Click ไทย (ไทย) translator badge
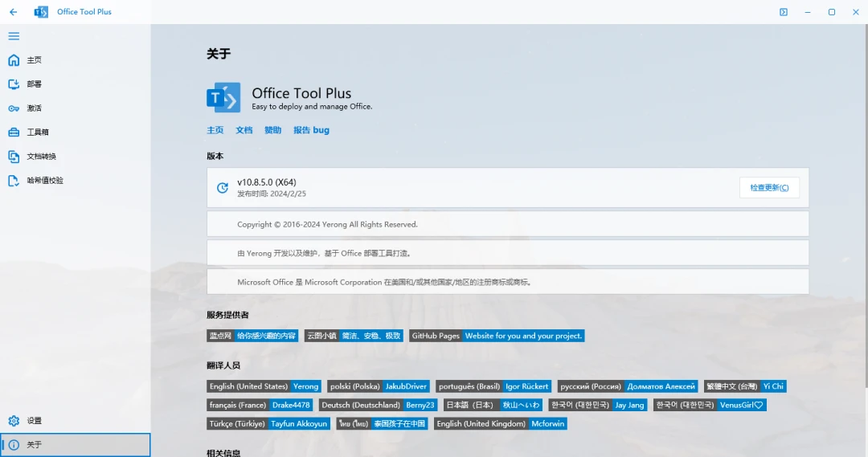This screenshot has width=868, height=457. pyautogui.click(x=382, y=424)
